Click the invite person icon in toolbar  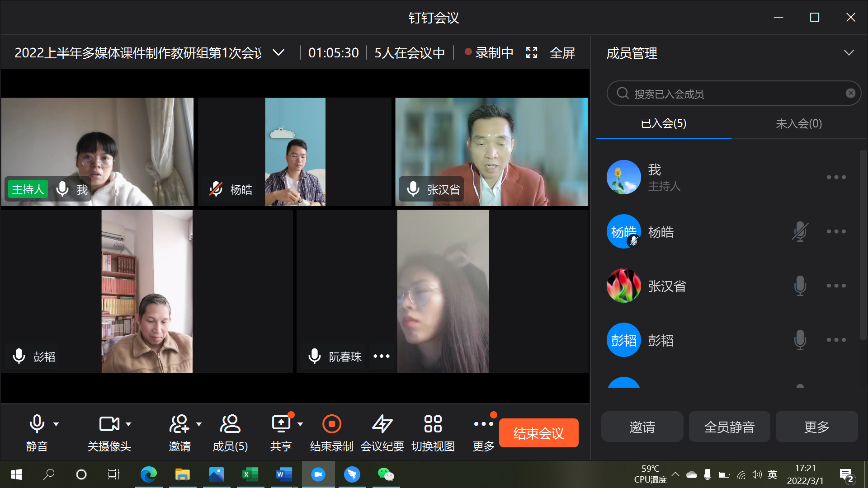click(179, 424)
